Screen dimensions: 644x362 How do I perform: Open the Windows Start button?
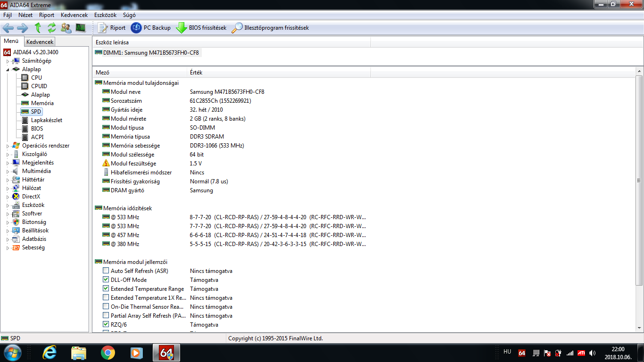pyautogui.click(x=12, y=353)
